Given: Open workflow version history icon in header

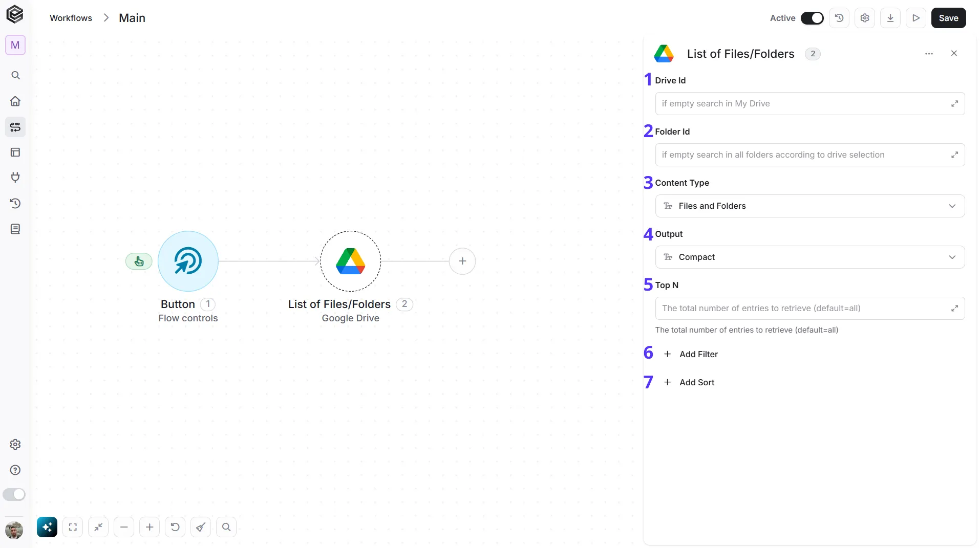Looking at the screenshot, I should pyautogui.click(x=839, y=18).
